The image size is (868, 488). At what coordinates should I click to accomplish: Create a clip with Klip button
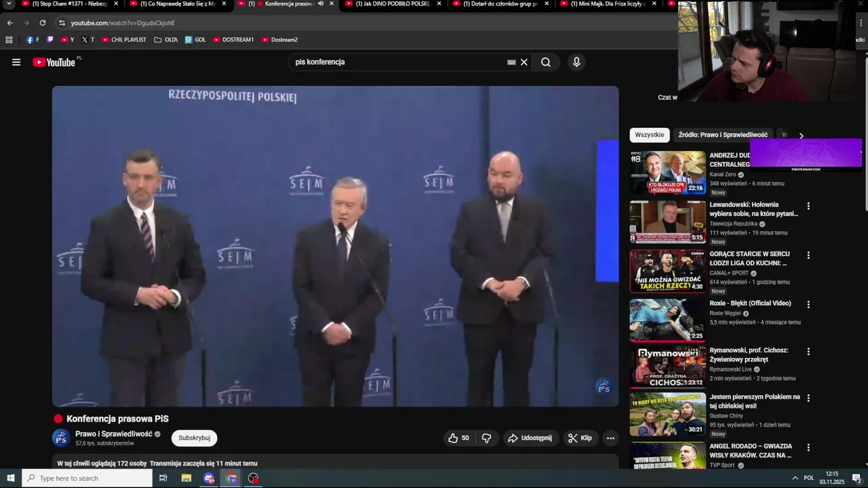(x=580, y=438)
